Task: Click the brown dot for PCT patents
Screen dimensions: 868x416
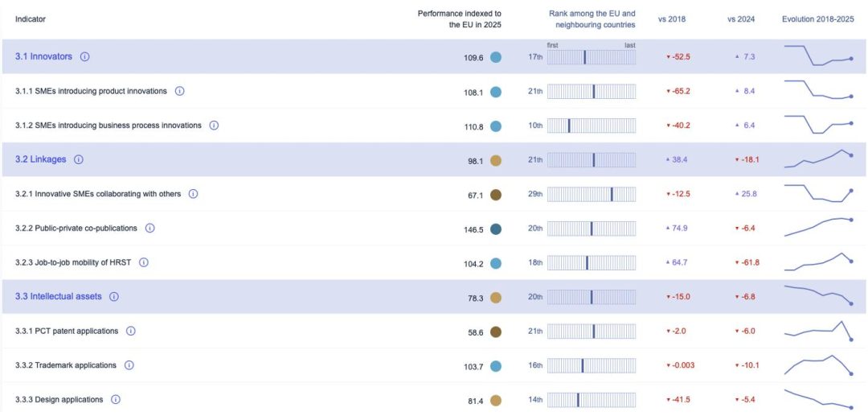Action: 496,332
